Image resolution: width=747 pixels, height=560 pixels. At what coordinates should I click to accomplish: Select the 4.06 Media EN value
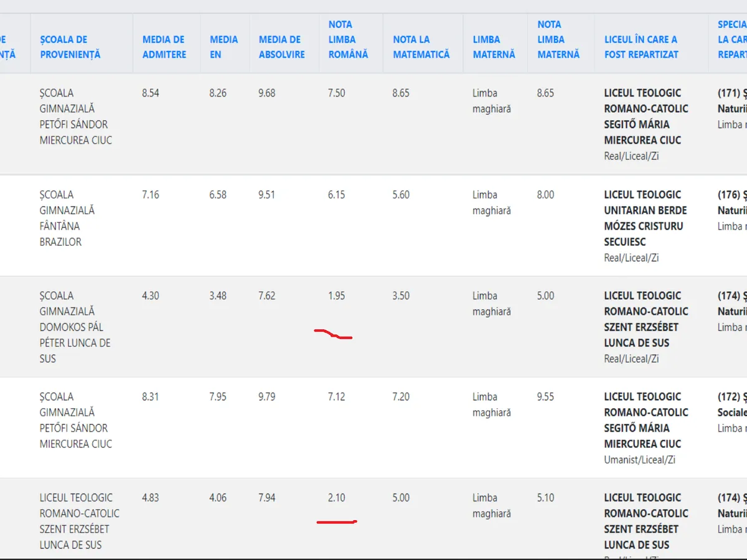pos(218,498)
